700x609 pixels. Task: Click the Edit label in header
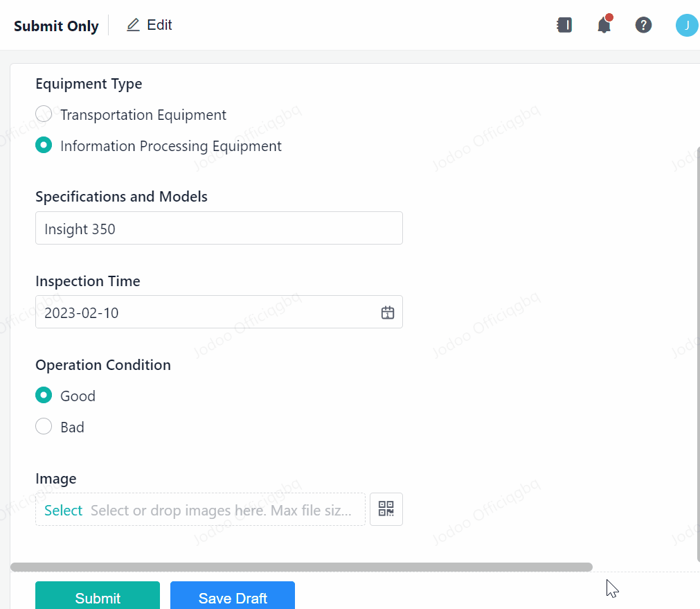[160, 25]
